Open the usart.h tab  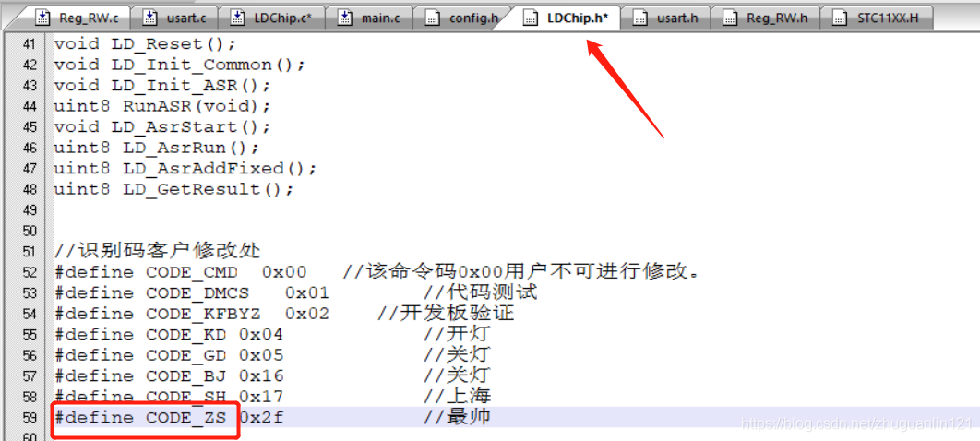pos(666,18)
